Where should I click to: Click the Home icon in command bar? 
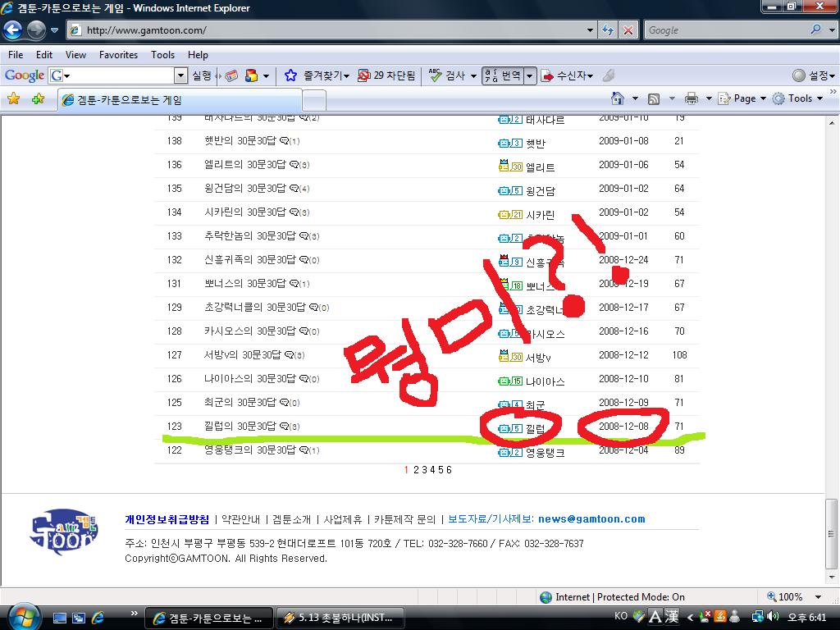[x=618, y=98]
